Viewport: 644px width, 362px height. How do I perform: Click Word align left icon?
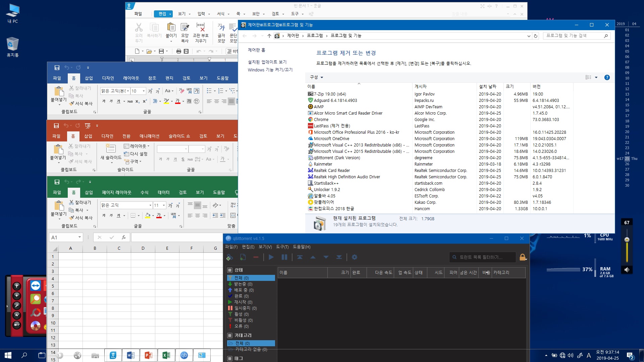pos(209,101)
